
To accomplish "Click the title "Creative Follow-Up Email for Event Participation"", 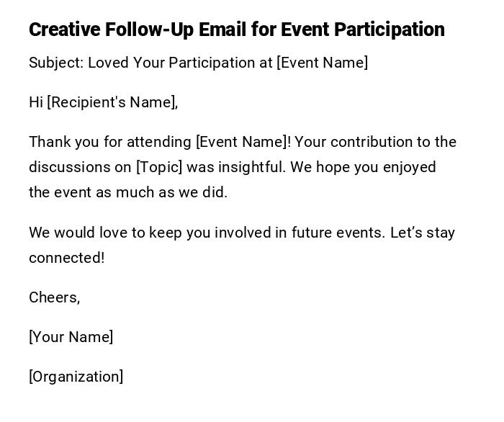I will pyautogui.click(x=236, y=30).
